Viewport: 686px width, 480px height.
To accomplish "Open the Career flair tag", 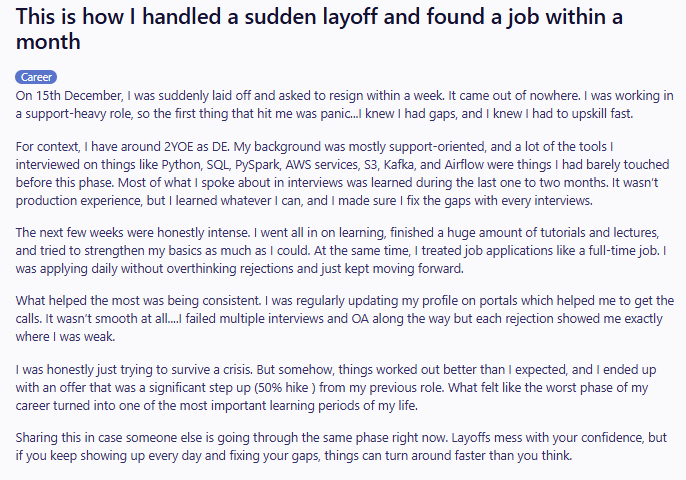I will pyautogui.click(x=37, y=77).
